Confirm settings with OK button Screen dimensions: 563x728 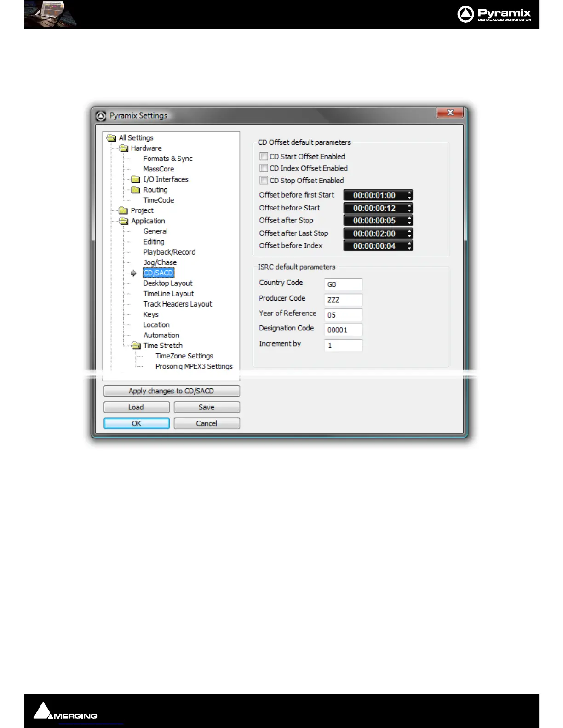tap(137, 423)
